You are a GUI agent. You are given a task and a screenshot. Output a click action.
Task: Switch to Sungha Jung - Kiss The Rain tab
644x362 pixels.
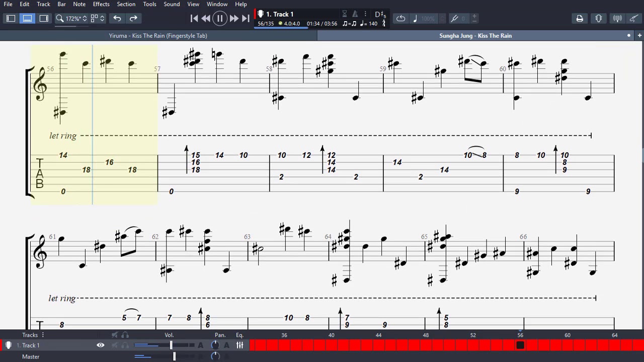[475, 36]
